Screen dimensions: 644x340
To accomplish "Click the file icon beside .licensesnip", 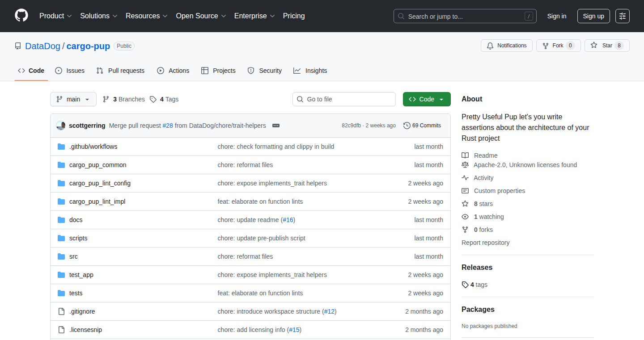I will point(61,330).
